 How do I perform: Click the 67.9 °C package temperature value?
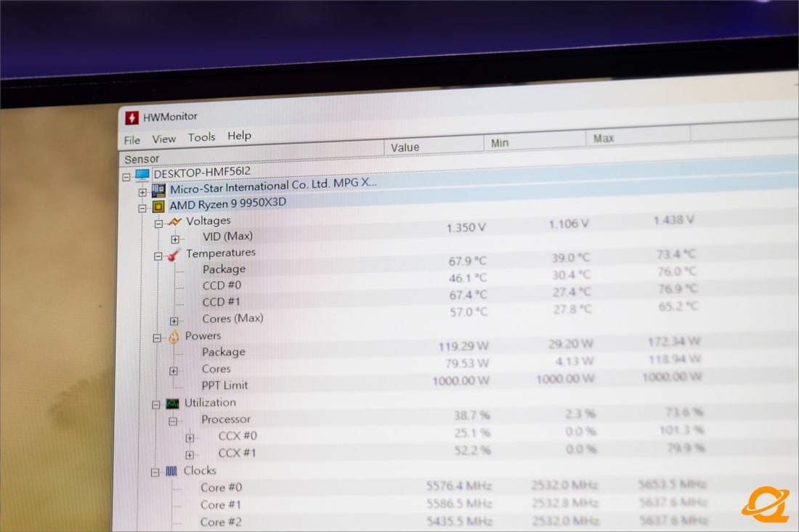pos(467,262)
